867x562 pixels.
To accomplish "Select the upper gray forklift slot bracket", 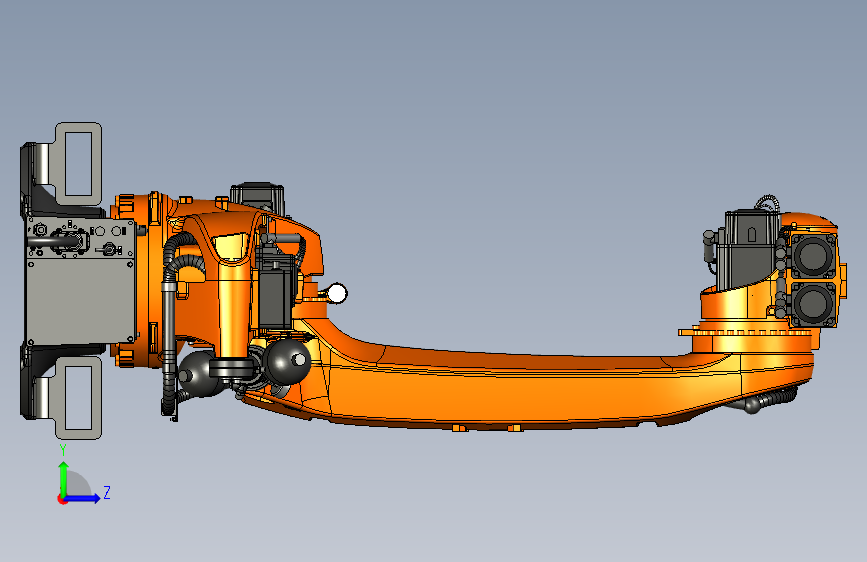I will point(79,164).
